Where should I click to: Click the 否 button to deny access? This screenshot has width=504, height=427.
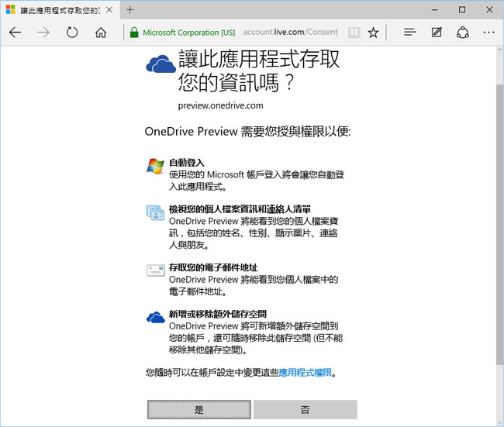305,409
